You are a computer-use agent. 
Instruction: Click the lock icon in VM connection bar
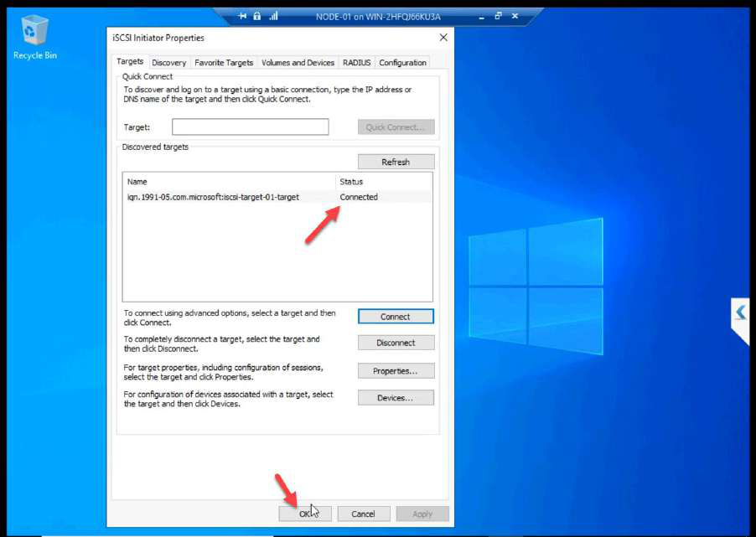pyautogui.click(x=257, y=17)
